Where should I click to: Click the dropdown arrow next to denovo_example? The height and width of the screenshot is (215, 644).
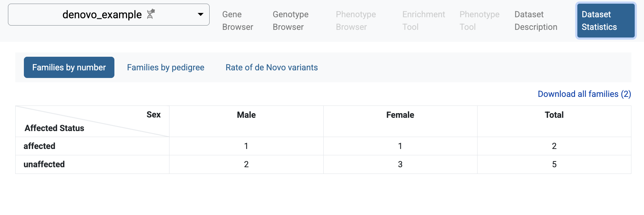[x=200, y=14]
